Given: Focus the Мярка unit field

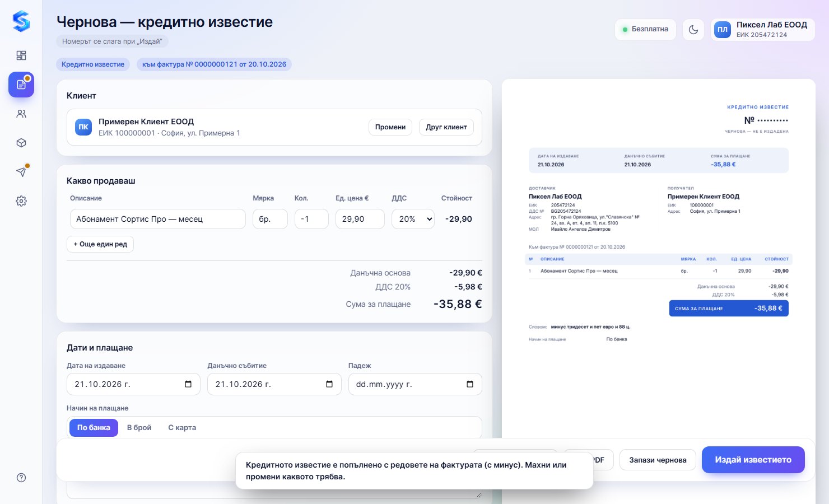Looking at the screenshot, I should 270,219.
